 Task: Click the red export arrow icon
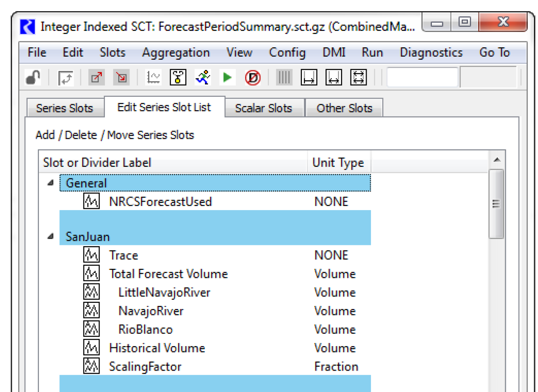point(96,78)
